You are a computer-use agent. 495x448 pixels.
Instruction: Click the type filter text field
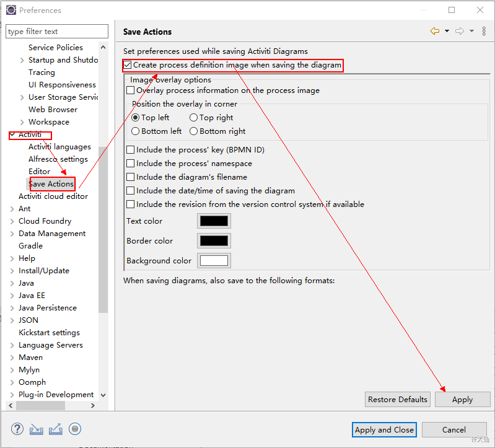pyautogui.click(x=57, y=31)
